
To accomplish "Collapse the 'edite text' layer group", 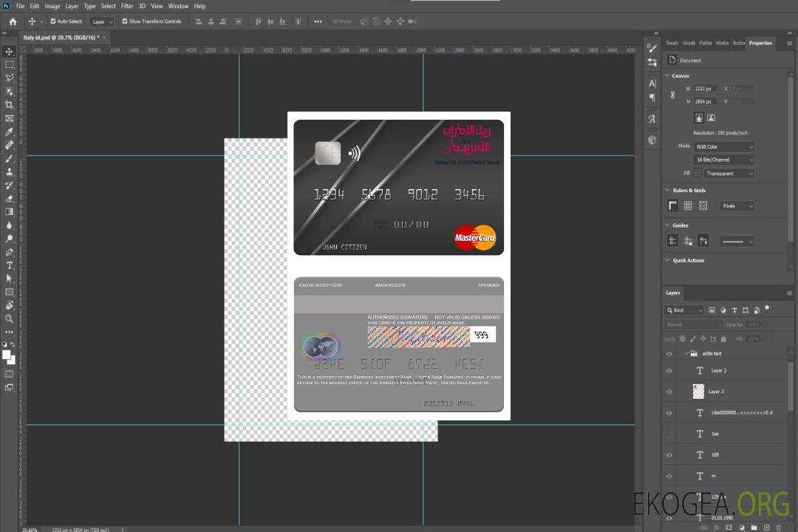I will point(686,353).
